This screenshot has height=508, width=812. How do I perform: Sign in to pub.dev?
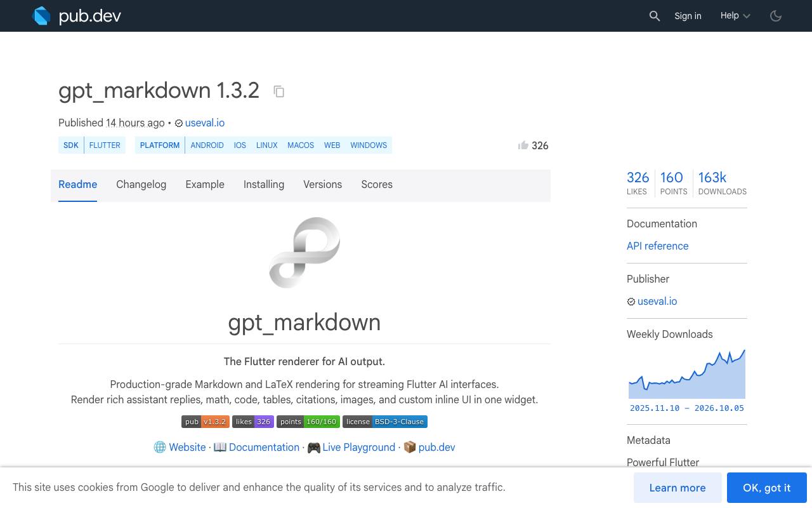[x=688, y=16]
